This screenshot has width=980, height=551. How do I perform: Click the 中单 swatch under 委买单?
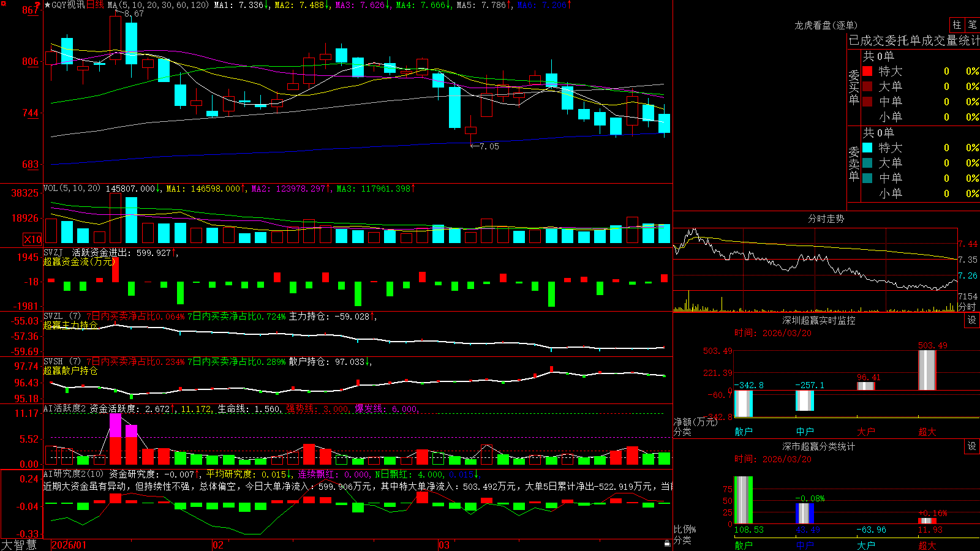click(867, 102)
